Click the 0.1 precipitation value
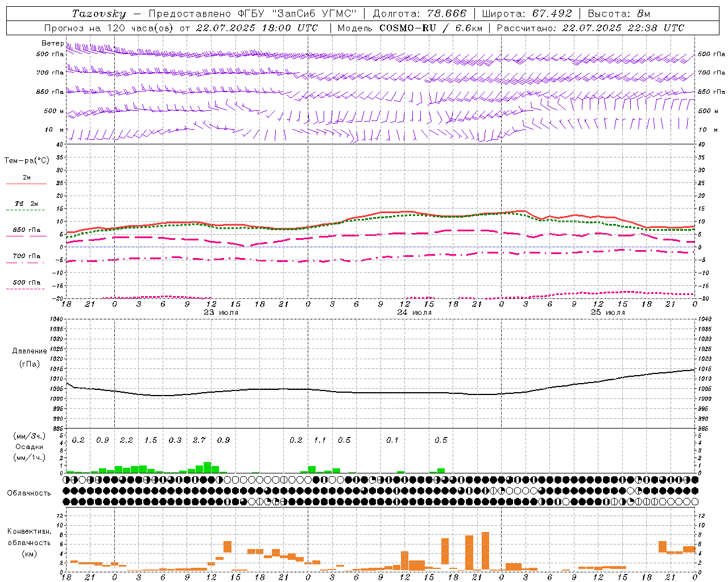 pos(392,440)
